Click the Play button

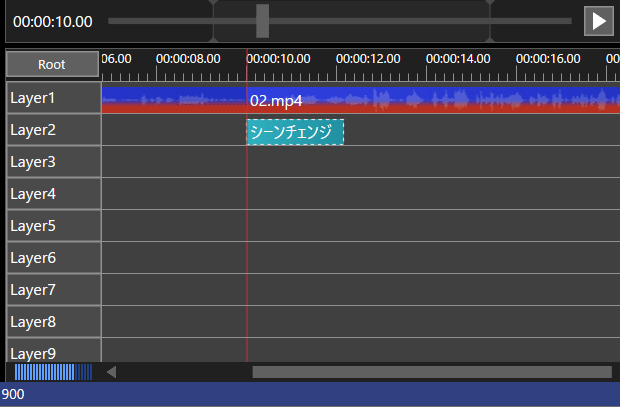(x=598, y=21)
